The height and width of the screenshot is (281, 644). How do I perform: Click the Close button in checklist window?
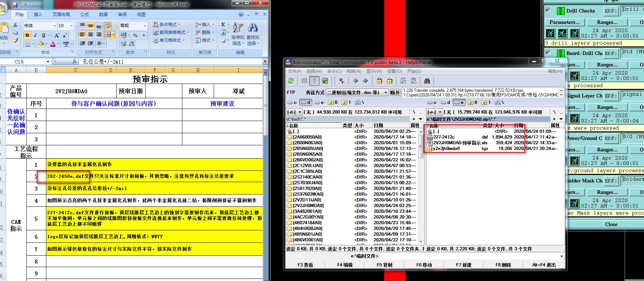pos(611,224)
